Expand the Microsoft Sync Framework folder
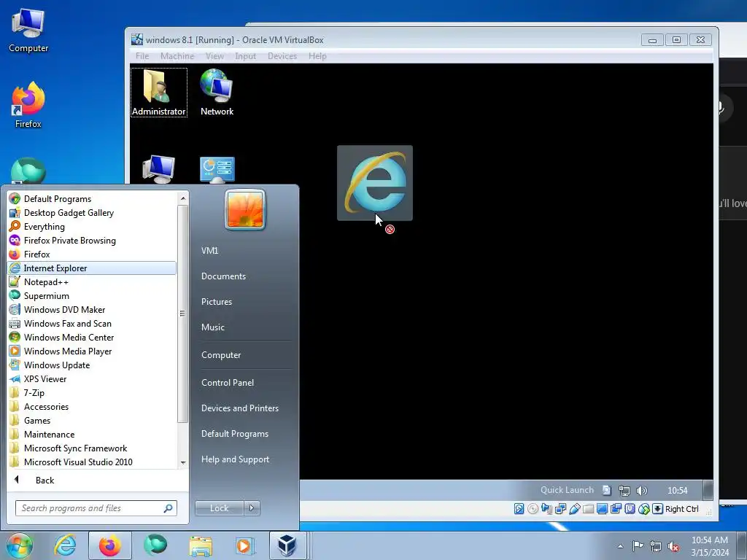Image resolution: width=747 pixels, height=560 pixels. pyautogui.click(x=92, y=448)
